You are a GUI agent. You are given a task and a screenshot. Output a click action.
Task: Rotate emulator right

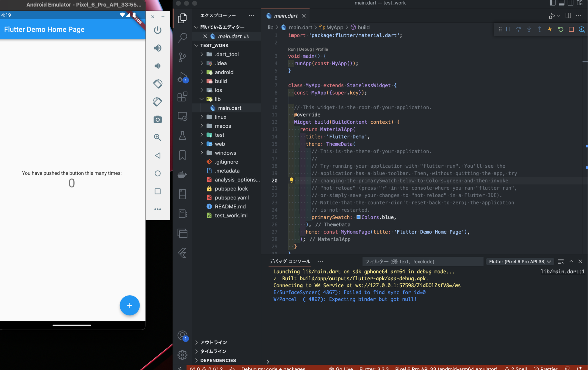pyautogui.click(x=158, y=101)
